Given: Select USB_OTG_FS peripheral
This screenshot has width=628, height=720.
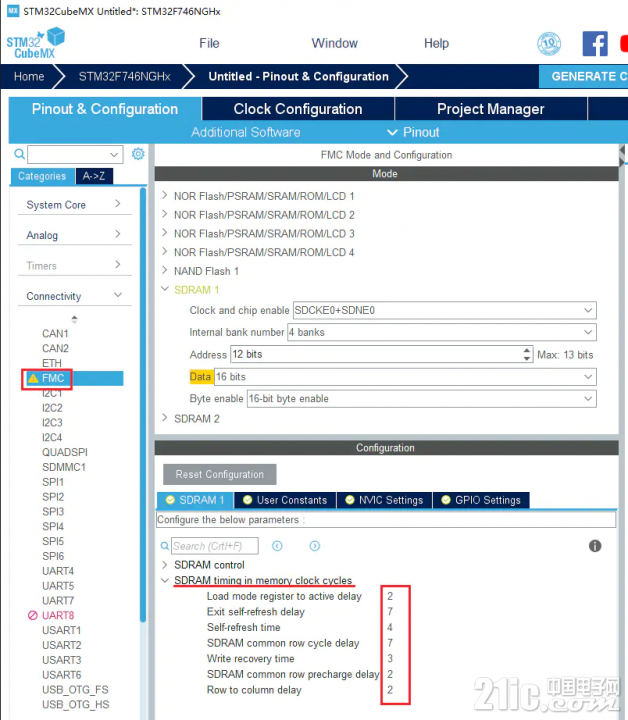Looking at the screenshot, I should (75, 690).
